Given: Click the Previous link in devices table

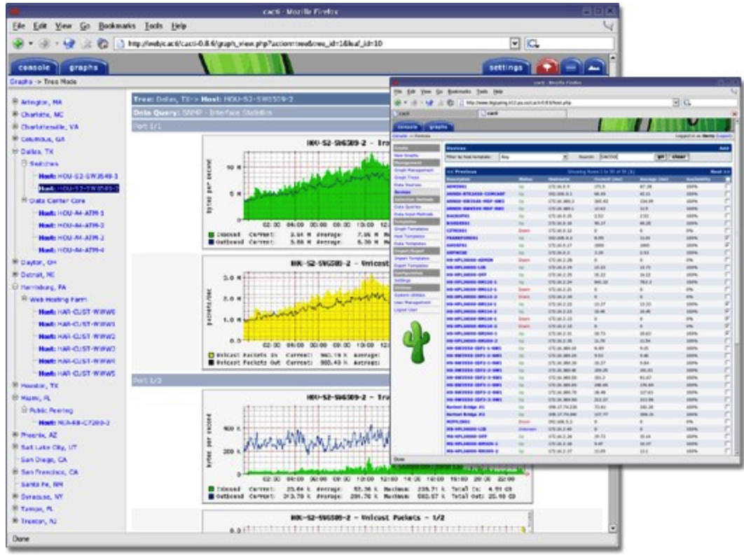Looking at the screenshot, I should point(462,171).
